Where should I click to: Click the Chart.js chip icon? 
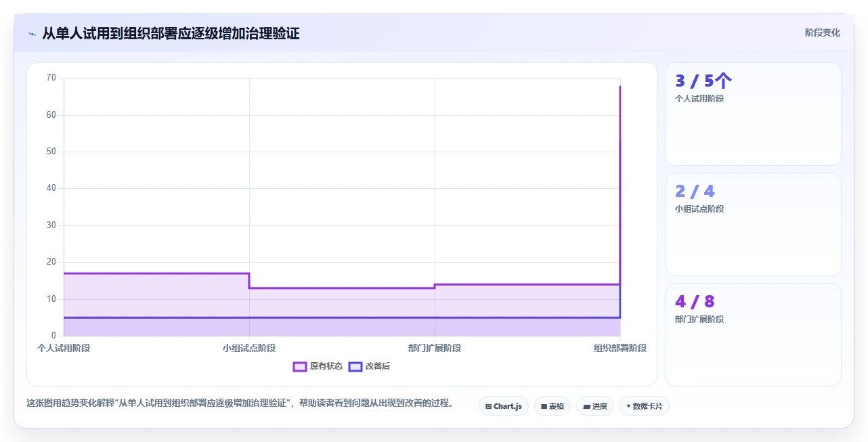point(489,407)
